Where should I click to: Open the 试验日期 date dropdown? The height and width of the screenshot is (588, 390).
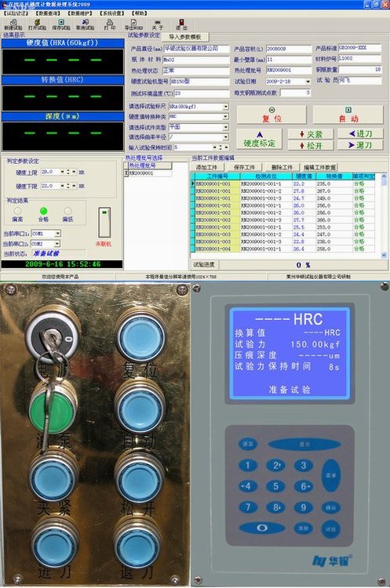[x=308, y=82]
